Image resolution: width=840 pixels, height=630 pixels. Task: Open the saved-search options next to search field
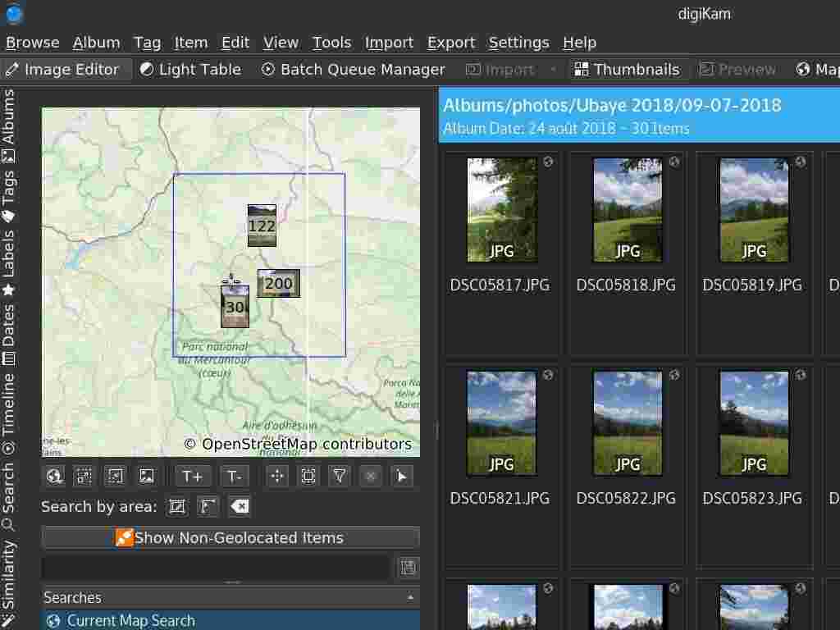408,567
